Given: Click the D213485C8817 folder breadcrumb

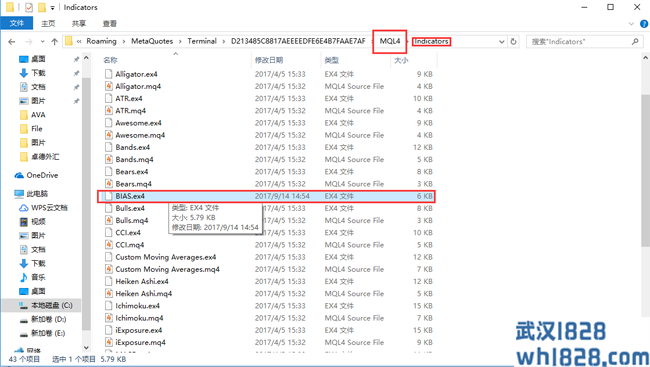Looking at the screenshot, I should pyautogui.click(x=298, y=41).
